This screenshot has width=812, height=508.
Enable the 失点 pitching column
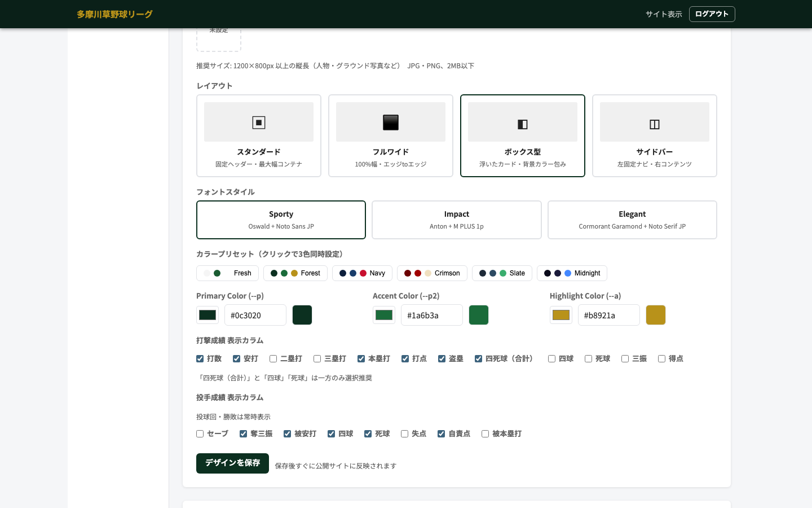pyautogui.click(x=404, y=434)
